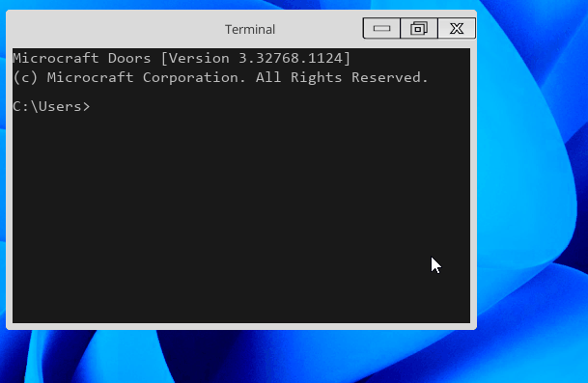588x383 pixels.
Task: Focus the C:\Users> command prompt line
Action: point(51,106)
